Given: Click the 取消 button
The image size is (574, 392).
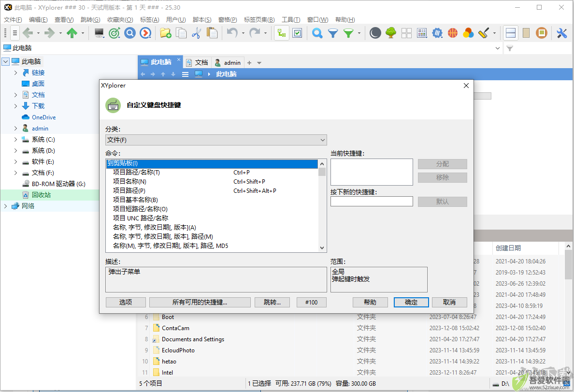Looking at the screenshot, I should pyautogui.click(x=449, y=302).
